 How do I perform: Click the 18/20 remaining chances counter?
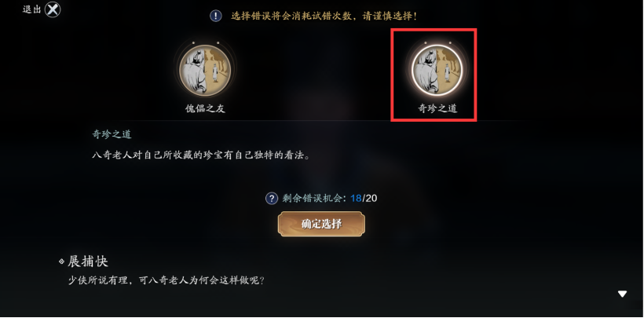[364, 199]
